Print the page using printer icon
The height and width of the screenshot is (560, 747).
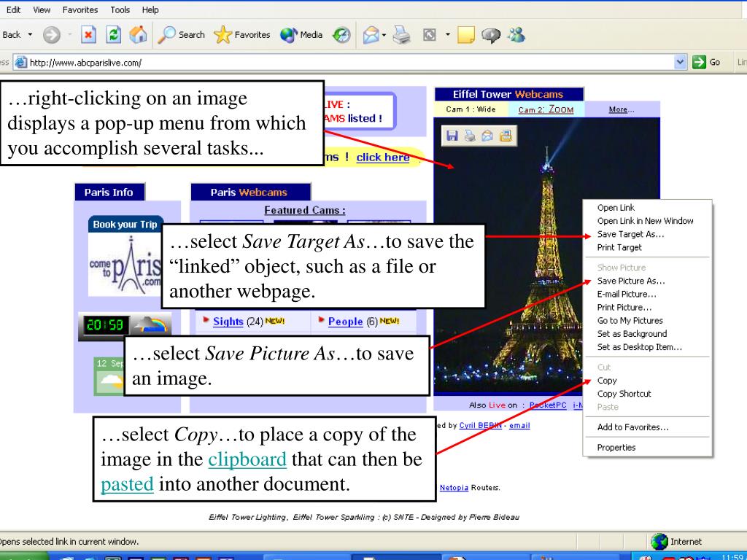pyautogui.click(x=402, y=35)
